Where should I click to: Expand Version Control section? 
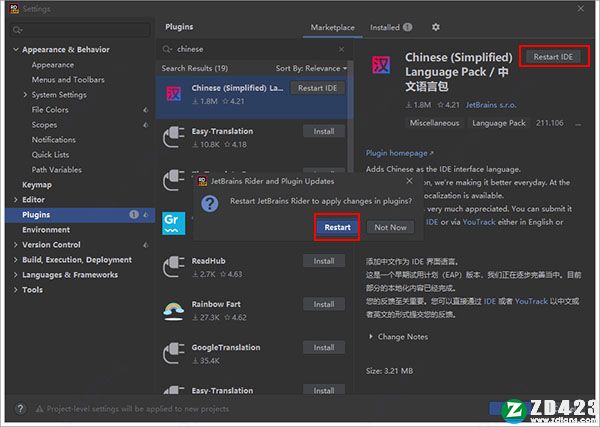pyautogui.click(x=16, y=245)
